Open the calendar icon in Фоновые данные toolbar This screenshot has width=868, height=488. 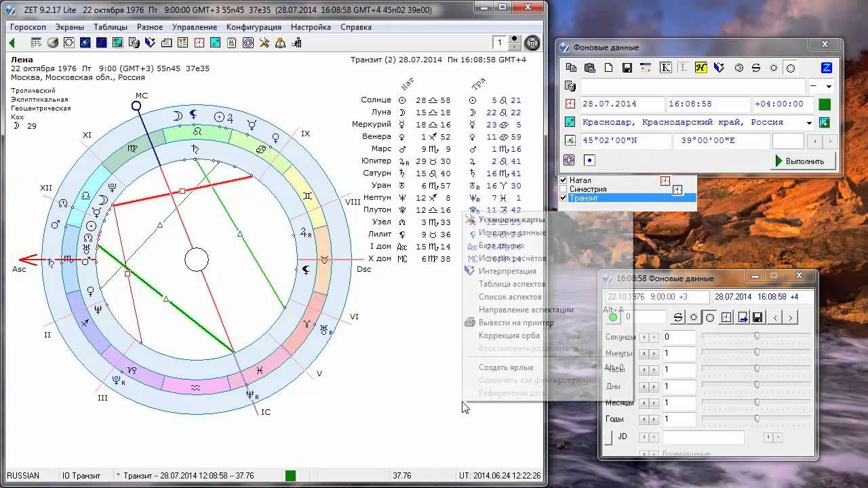(x=646, y=68)
